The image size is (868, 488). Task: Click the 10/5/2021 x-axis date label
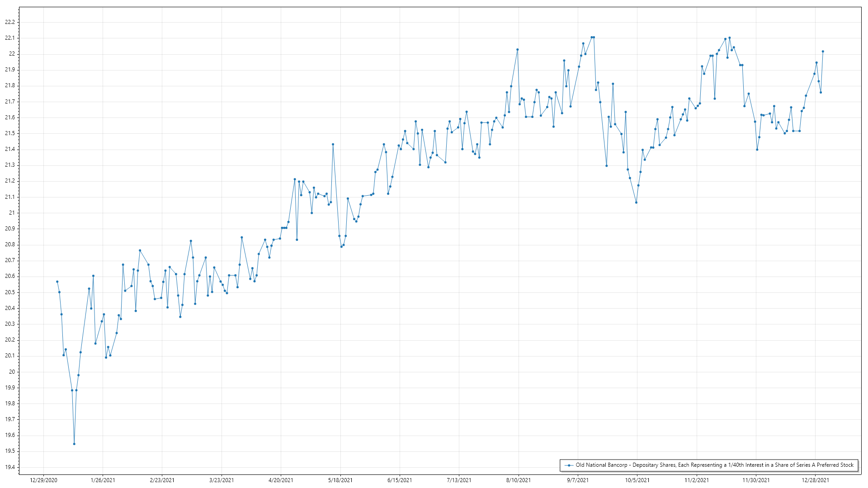[637, 480]
